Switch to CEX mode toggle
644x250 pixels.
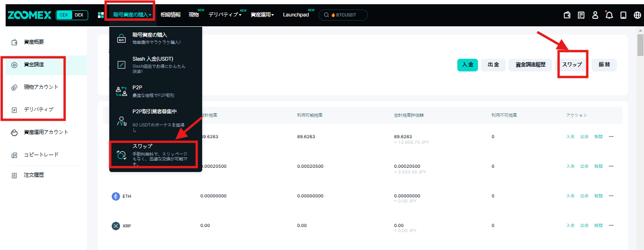(63, 15)
